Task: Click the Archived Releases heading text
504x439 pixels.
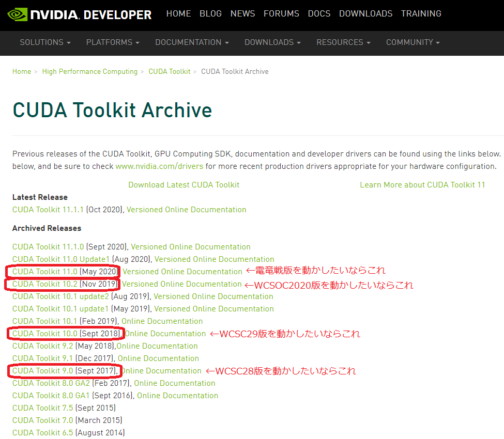Action: [x=47, y=228]
